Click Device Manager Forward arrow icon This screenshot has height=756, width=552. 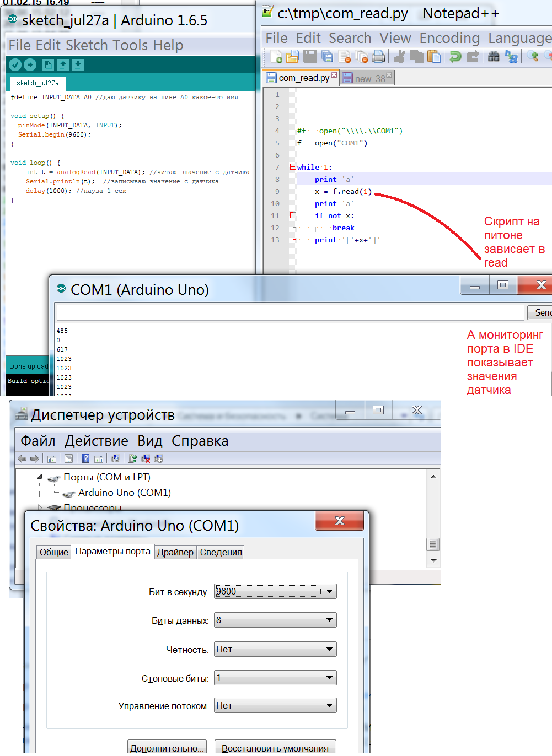(x=35, y=458)
